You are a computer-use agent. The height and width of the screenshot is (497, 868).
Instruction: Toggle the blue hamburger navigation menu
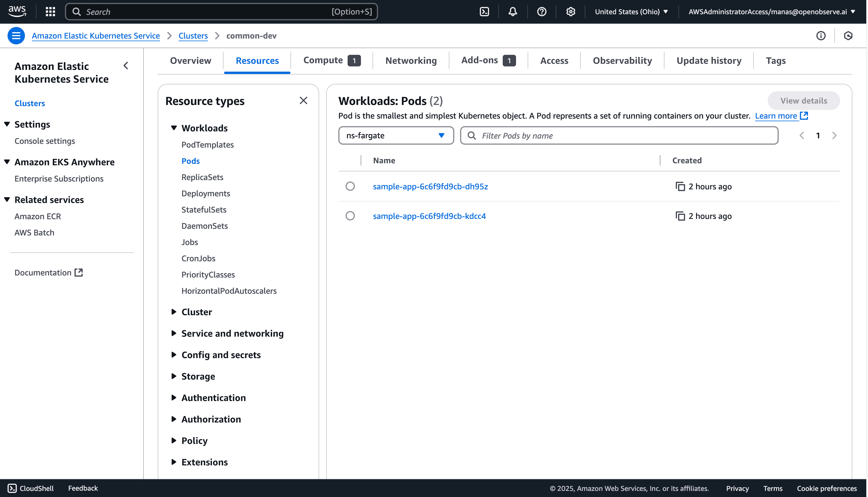tap(16, 35)
